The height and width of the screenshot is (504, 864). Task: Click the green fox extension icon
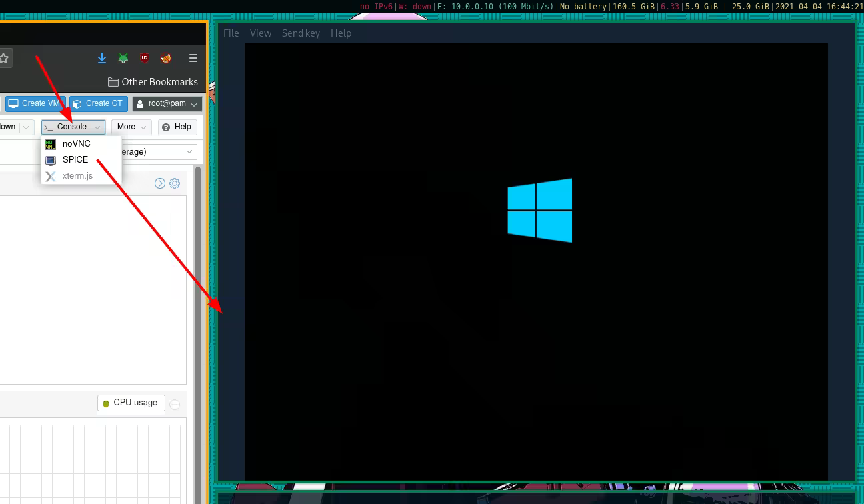coord(123,58)
